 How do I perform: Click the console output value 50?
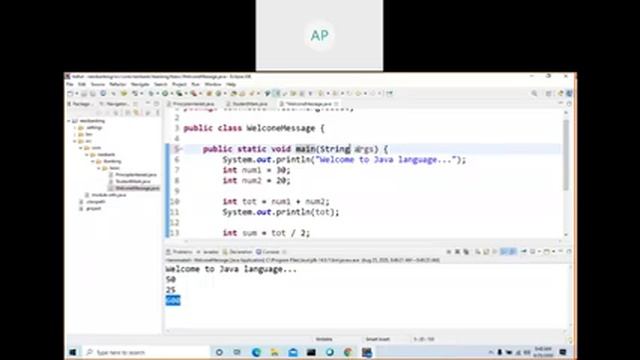tap(171, 280)
